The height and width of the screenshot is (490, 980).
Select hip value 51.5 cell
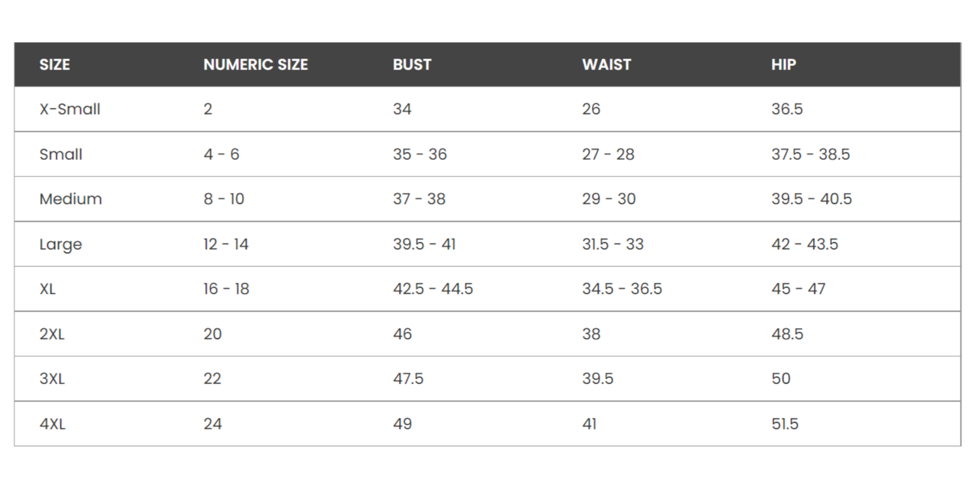785,424
